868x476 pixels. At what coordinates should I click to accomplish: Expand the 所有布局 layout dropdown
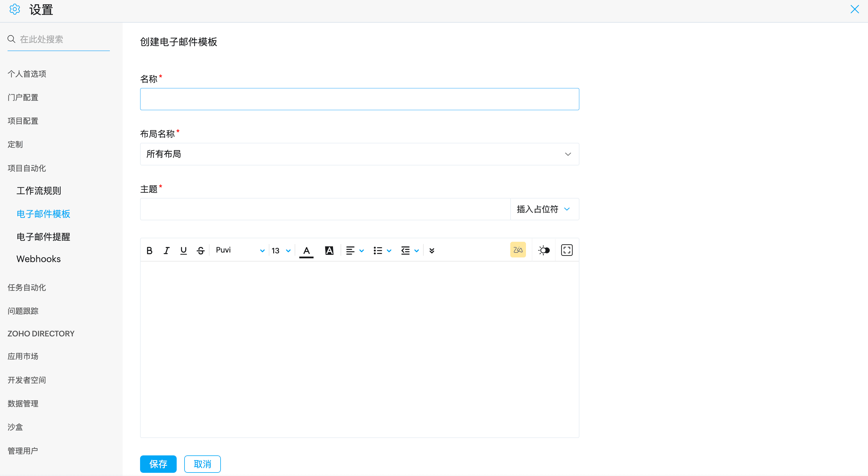(359, 154)
